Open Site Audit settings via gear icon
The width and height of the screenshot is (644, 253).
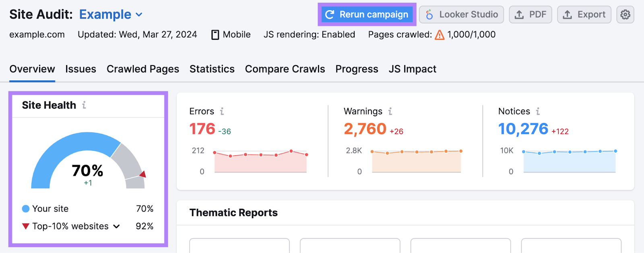[x=625, y=14]
